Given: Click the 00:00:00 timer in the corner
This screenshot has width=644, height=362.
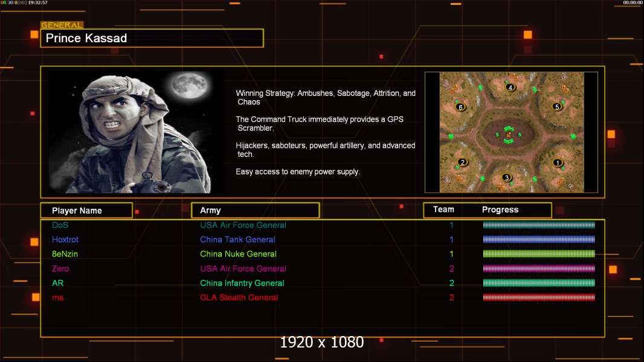Looking at the screenshot, I should coord(633,2).
